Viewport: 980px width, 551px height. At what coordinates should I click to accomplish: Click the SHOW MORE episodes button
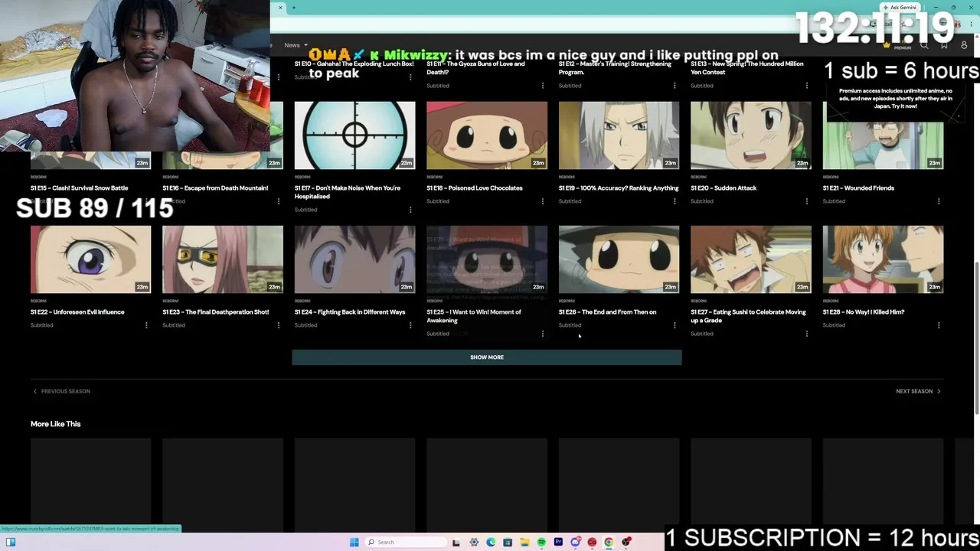tap(487, 357)
